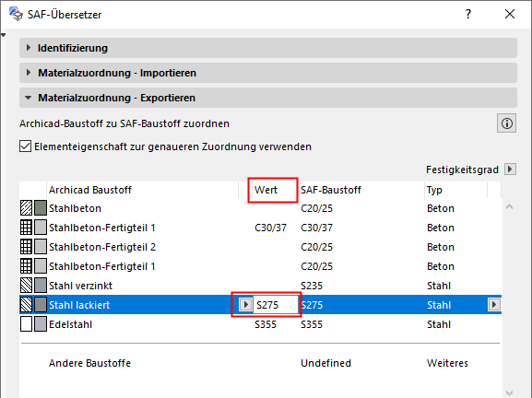Click the SAF-Übersetzer app icon in the title bar

(x=16, y=14)
